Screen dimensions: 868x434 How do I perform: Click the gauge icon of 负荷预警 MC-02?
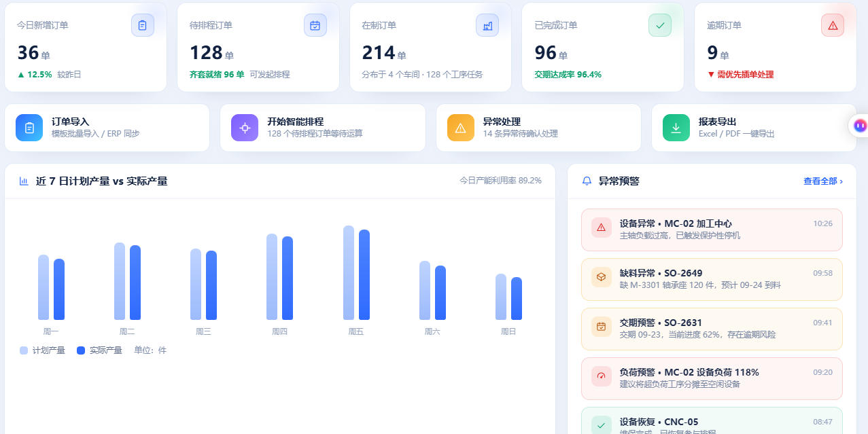(601, 376)
